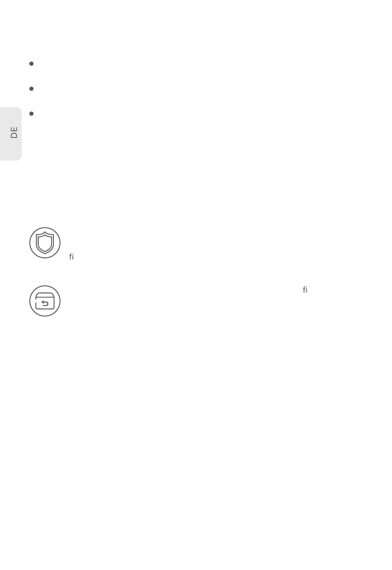Tap the return arrow inside the box icon
The height and width of the screenshot is (570, 392).
(45, 304)
